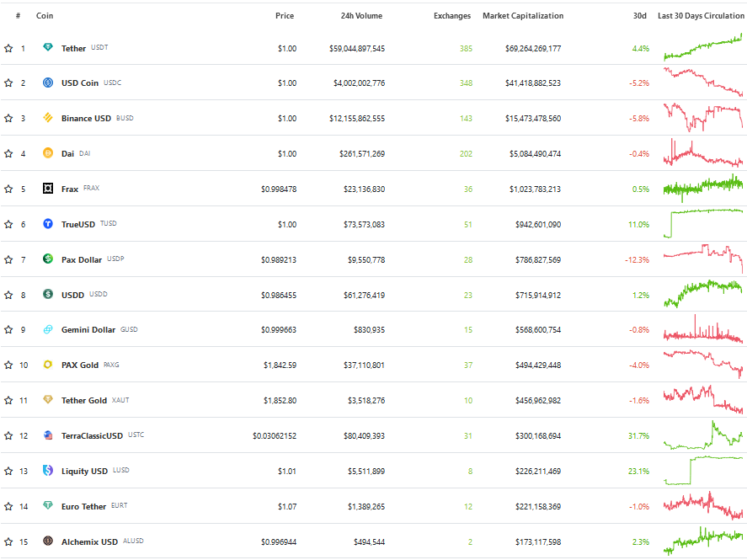Screen dimensions: 747x560
Task: Click the Liquity USD logo icon
Action: click(x=48, y=471)
